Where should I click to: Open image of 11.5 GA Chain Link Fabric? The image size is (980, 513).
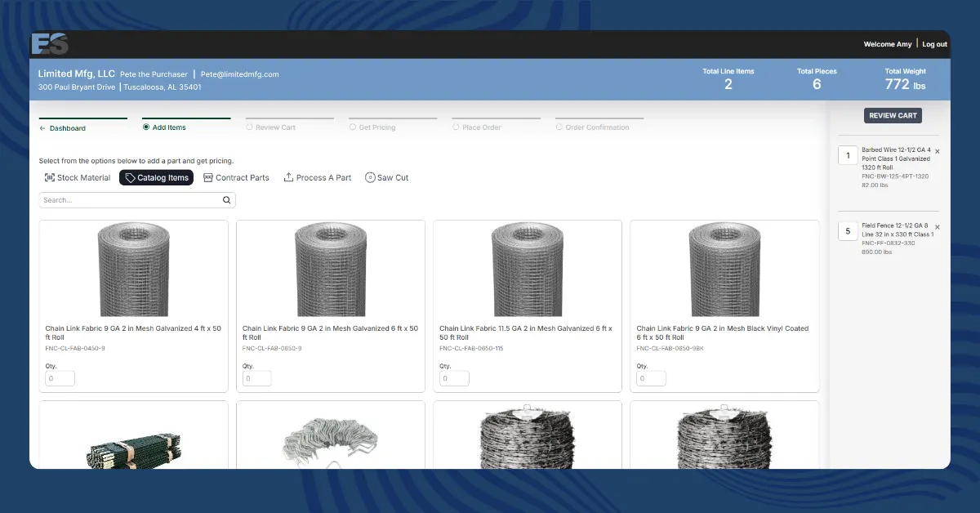click(x=528, y=270)
